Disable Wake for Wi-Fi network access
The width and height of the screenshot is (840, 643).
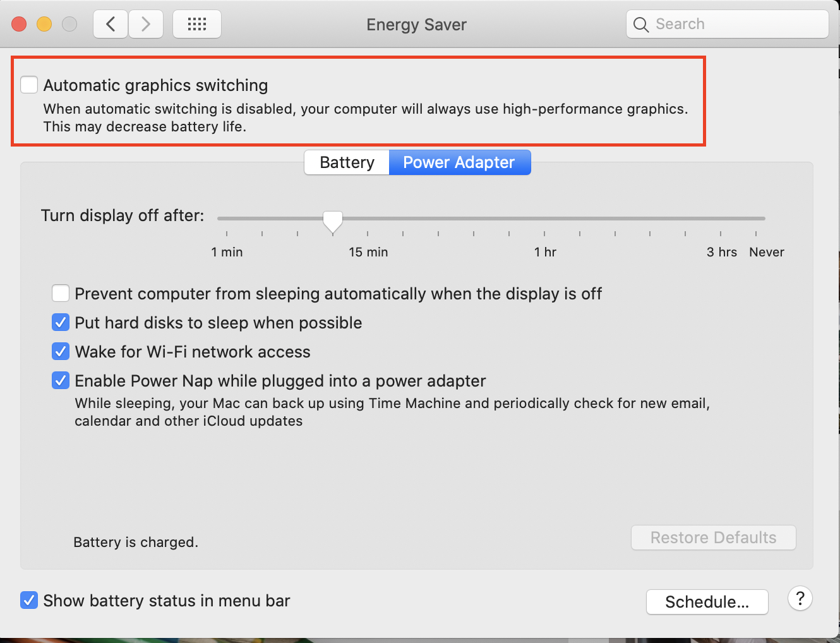click(x=61, y=352)
